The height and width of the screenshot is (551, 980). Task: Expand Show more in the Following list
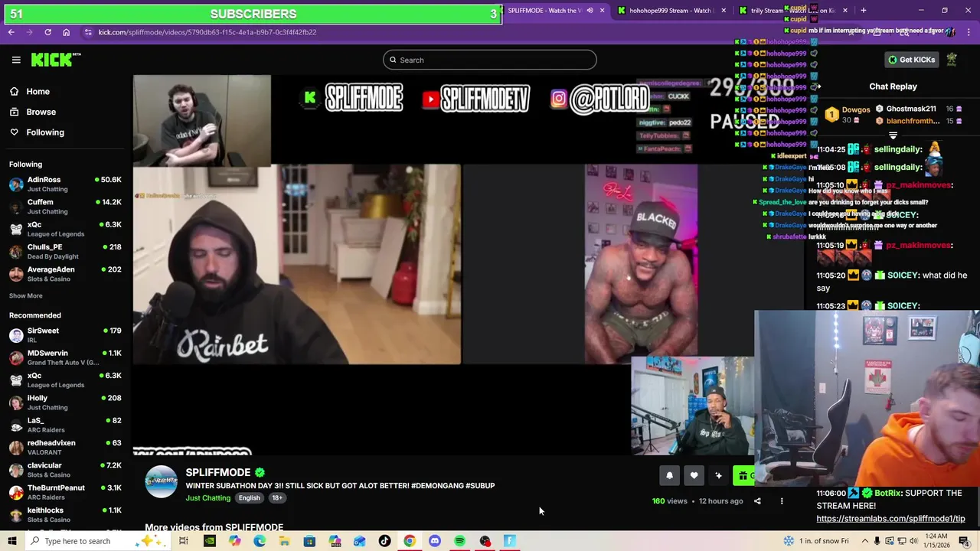26,295
